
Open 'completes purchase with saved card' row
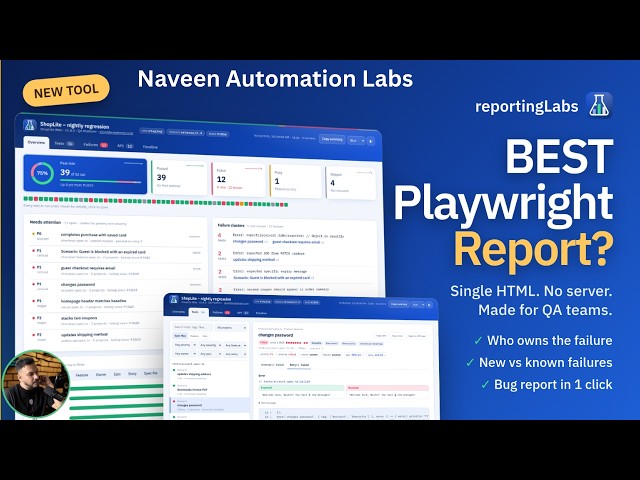[116, 238]
